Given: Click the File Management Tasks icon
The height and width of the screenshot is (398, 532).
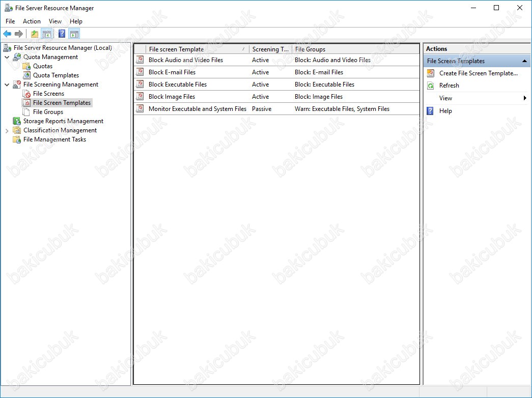Looking at the screenshot, I should coord(17,139).
